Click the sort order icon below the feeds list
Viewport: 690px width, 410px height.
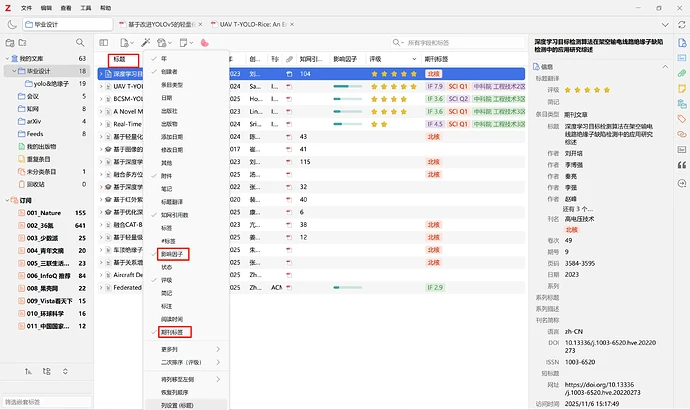[28, 372]
